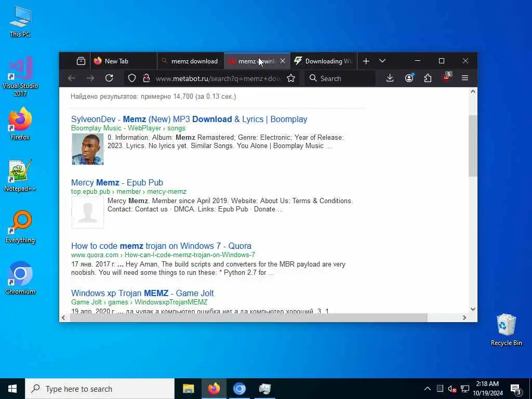Click the taskbar Type here to search box

[x=100, y=389]
